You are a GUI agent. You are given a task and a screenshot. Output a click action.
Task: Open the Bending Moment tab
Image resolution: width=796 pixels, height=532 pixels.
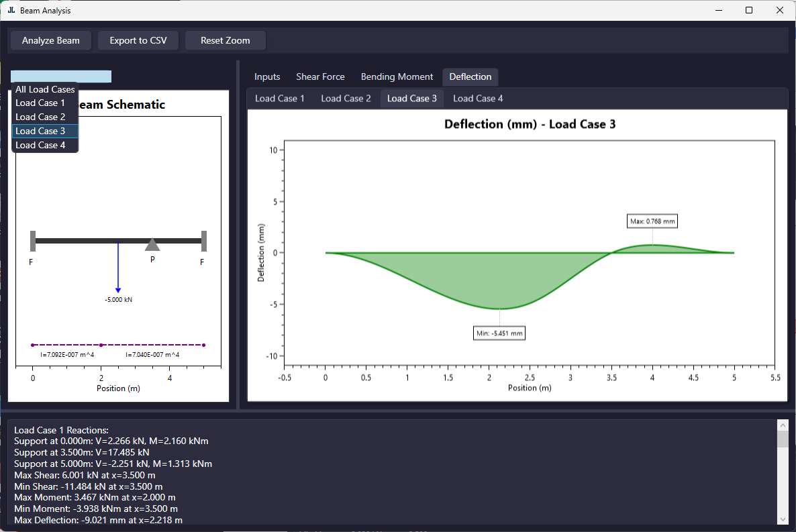[397, 76]
